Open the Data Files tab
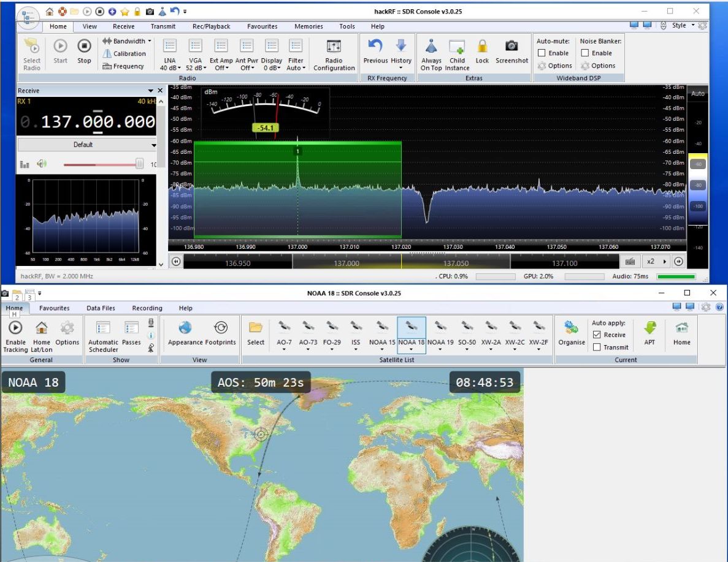728x562 pixels. tap(101, 308)
